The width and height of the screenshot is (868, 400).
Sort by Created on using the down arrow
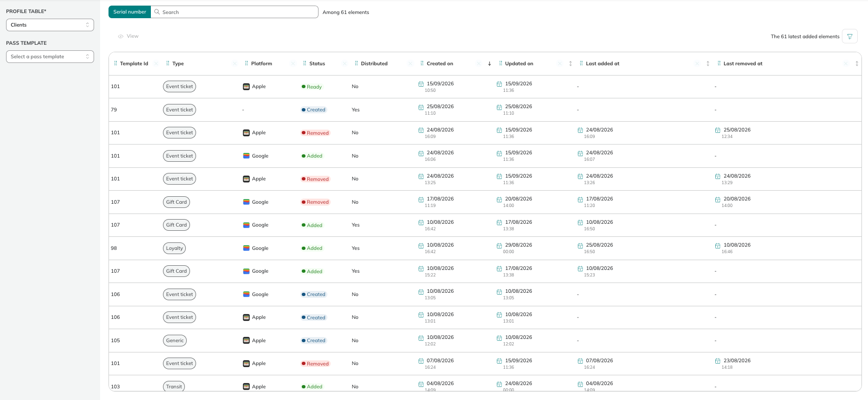[x=489, y=63]
